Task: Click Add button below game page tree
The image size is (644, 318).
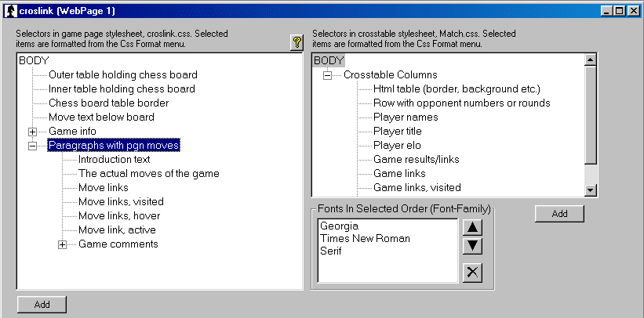Action: click(x=42, y=305)
